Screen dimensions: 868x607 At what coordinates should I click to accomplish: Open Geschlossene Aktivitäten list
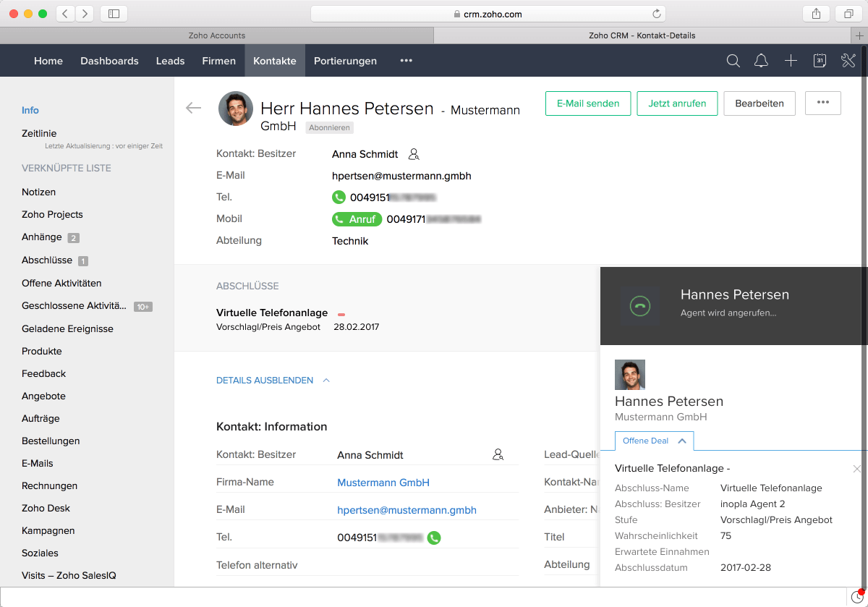coord(74,305)
